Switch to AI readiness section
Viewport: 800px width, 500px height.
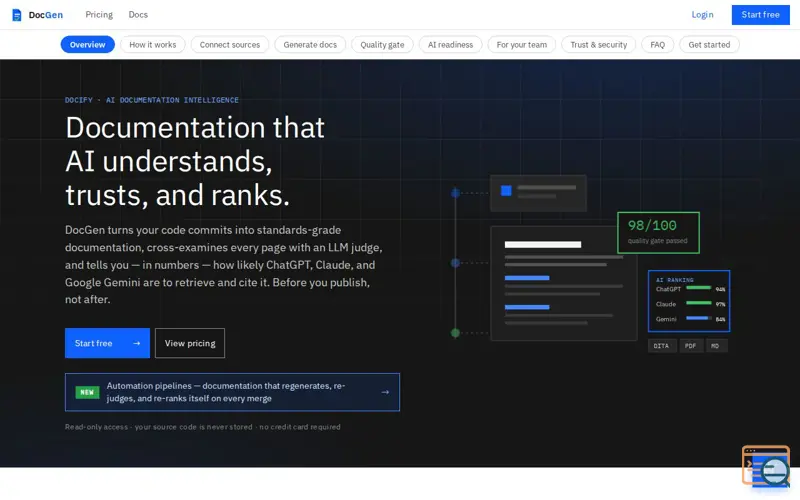click(x=451, y=44)
